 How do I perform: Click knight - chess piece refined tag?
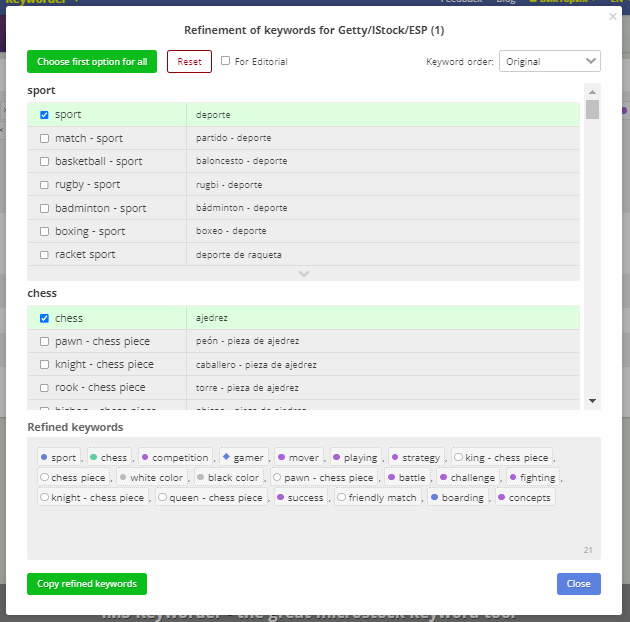coord(93,497)
